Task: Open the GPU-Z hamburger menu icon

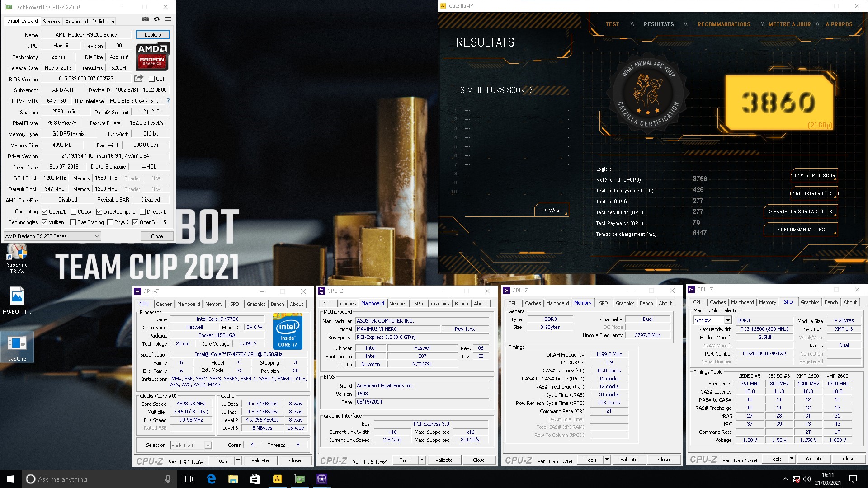Action: pos(168,19)
